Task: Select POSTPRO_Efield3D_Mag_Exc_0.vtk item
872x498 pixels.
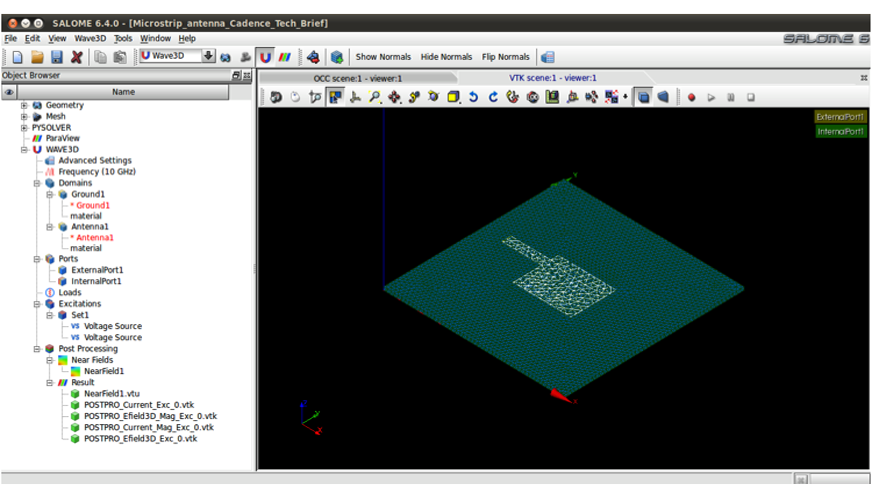Action: (x=150, y=416)
